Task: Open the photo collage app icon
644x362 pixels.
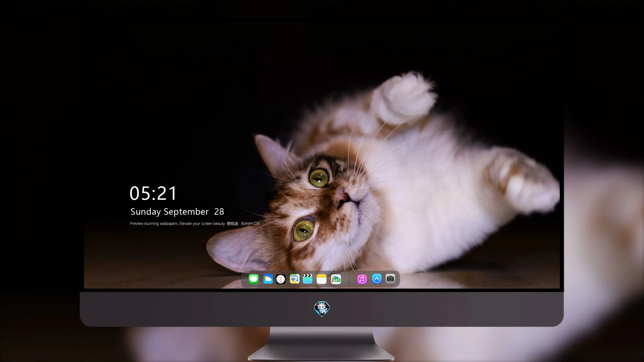Action: 336,279
